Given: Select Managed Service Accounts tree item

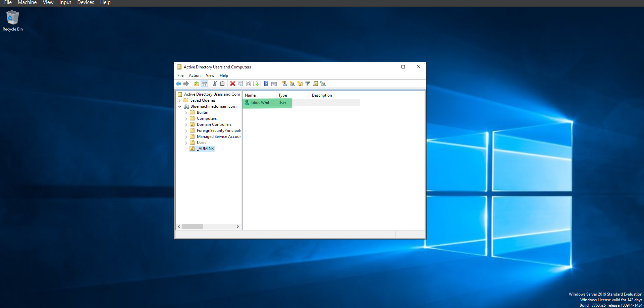Looking at the screenshot, I should (x=218, y=137).
